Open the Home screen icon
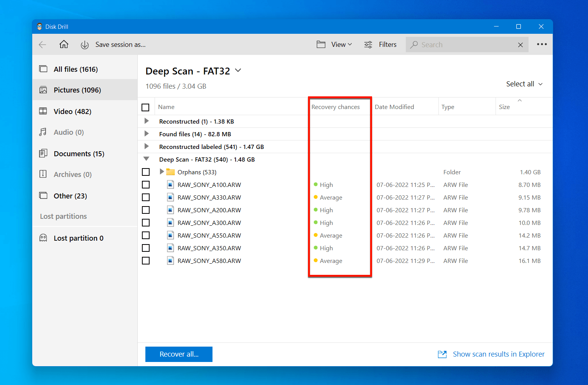This screenshot has width=588, height=385. 64,44
